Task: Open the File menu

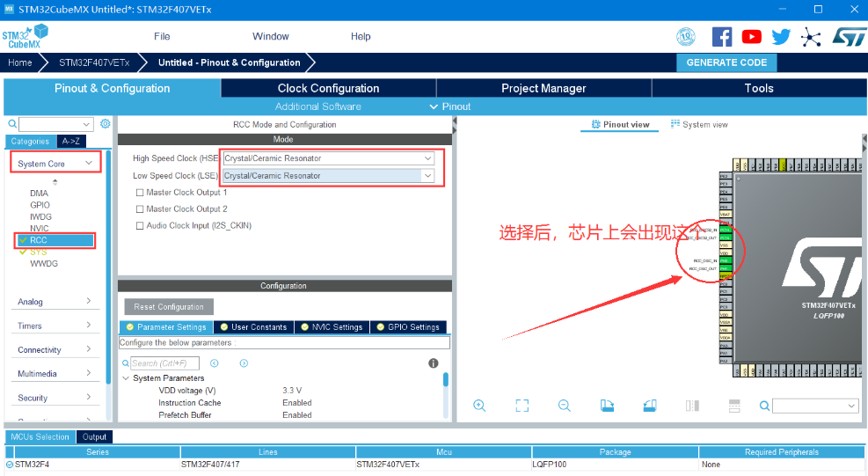Action: 162,37
